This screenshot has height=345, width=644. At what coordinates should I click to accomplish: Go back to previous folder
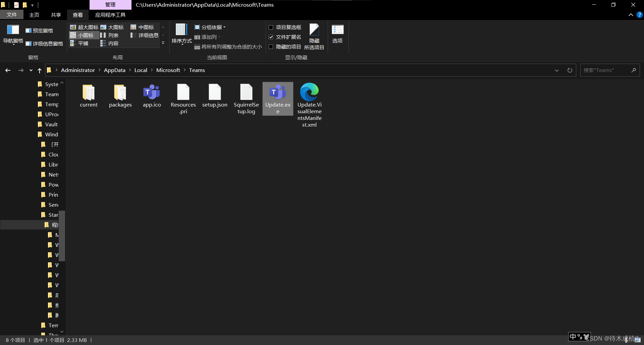pyautogui.click(x=8, y=70)
